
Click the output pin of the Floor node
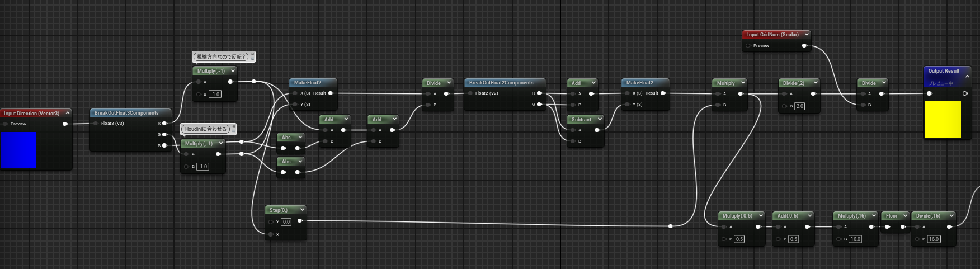click(x=903, y=226)
